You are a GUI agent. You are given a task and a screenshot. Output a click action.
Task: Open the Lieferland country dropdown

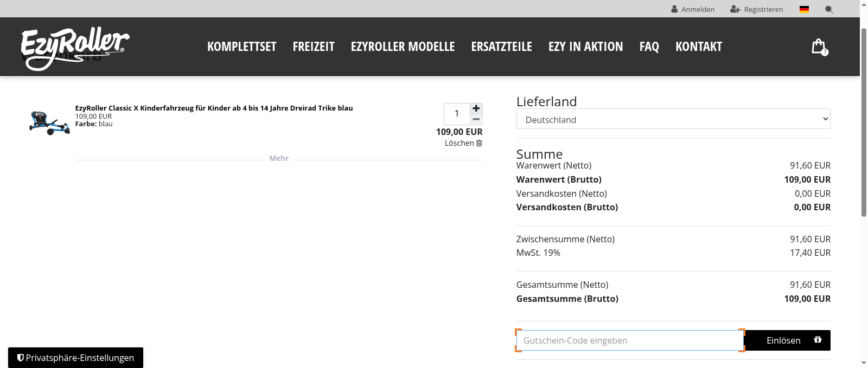point(673,119)
